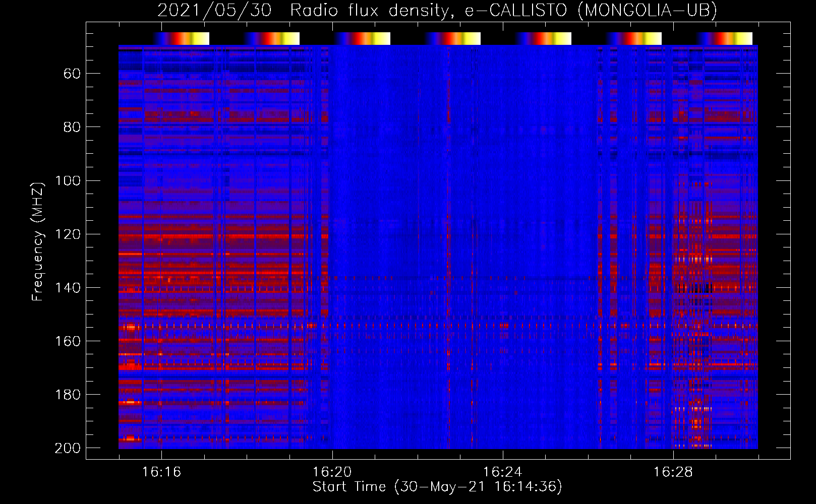Click the 120 frequency tick label

(x=68, y=234)
